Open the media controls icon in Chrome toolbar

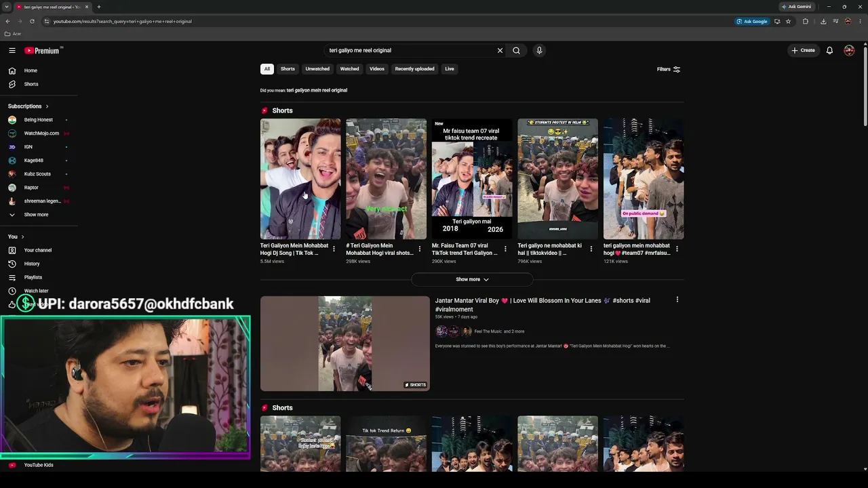(835, 21)
